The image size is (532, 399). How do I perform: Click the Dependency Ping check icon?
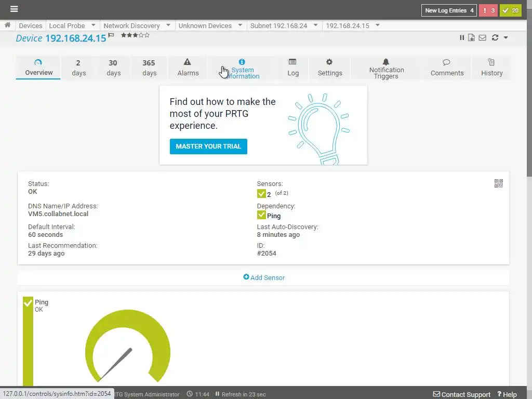click(261, 215)
